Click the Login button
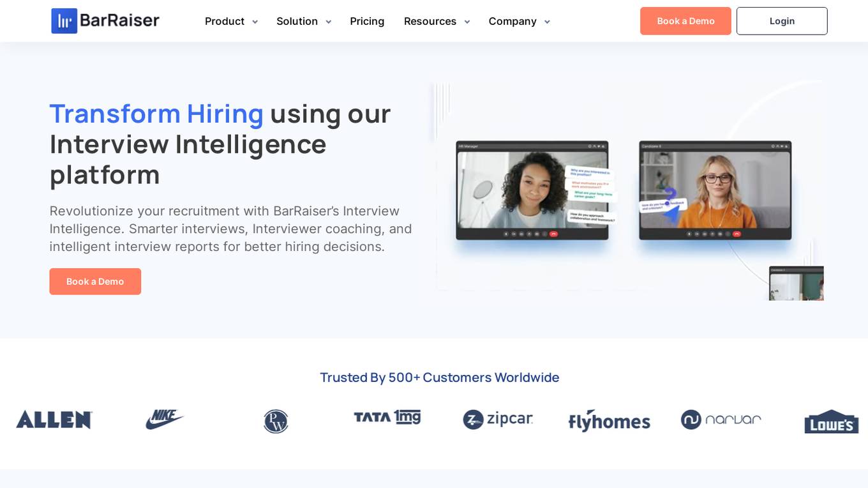 [x=782, y=21]
